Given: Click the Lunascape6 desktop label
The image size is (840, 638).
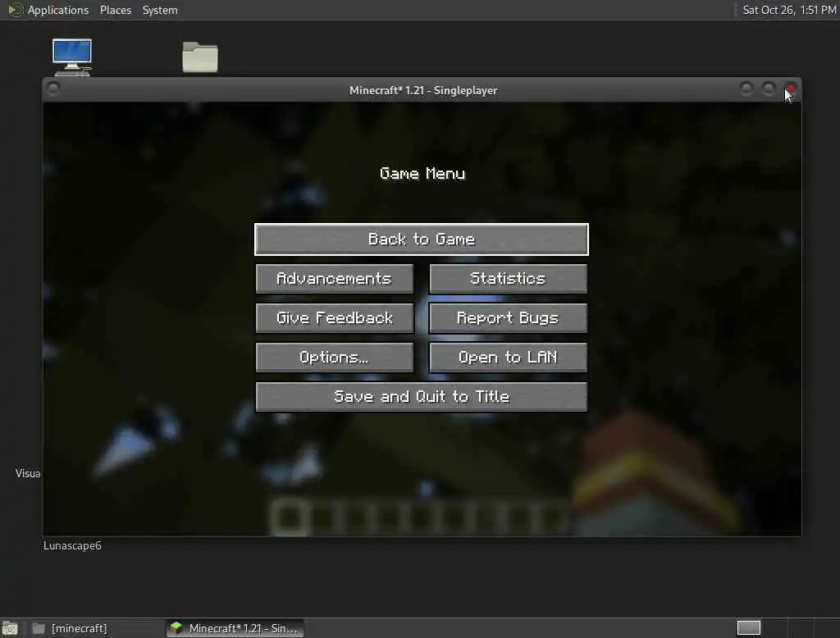Looking at the screenshot, I should tap(72, 546).
